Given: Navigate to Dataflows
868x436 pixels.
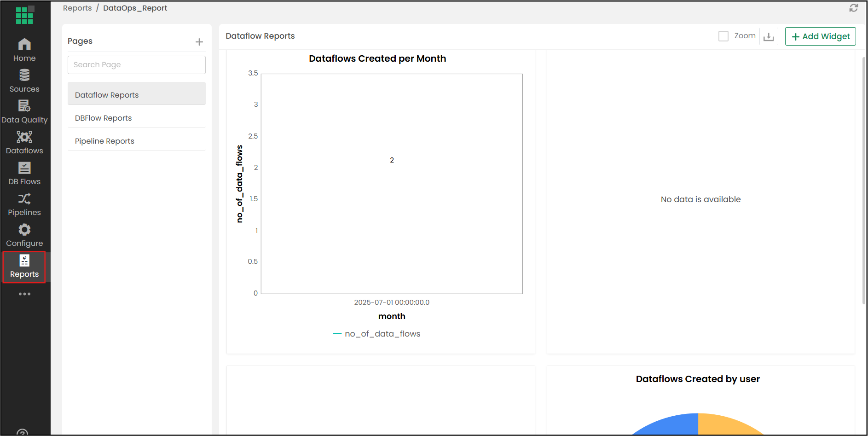Looking at the screenshot, I should click(x=24, y=143).
